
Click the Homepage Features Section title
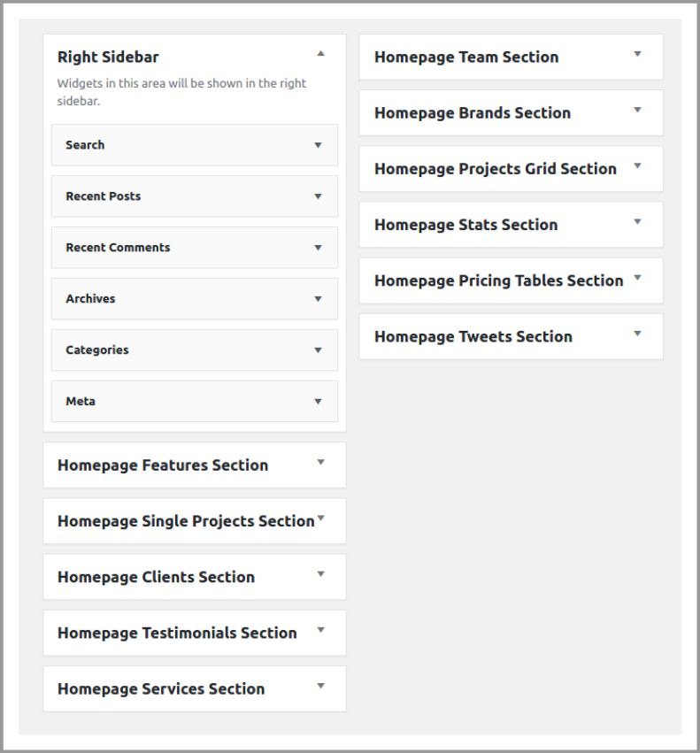[x=163, y=465]
